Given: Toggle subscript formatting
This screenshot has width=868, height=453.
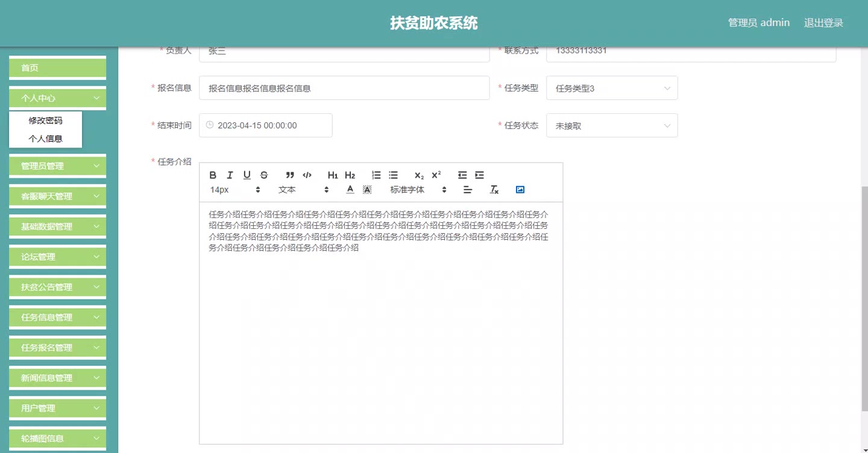Looking at the screenshot, I should [x=419, y=175].
